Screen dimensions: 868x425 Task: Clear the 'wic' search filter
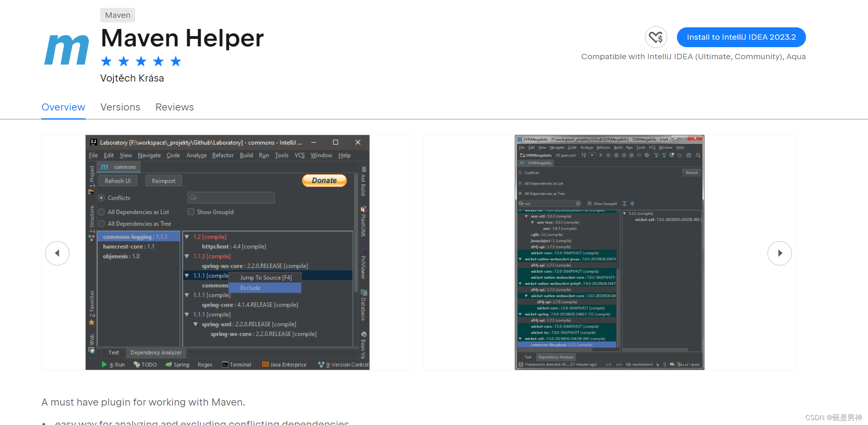(578, 204)
